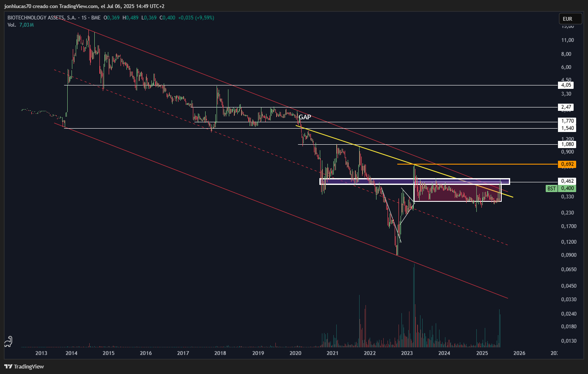This screenshot has width=588, height=374.
Task: Click the 1S interval label in the legend
Action: pos(84,18)
